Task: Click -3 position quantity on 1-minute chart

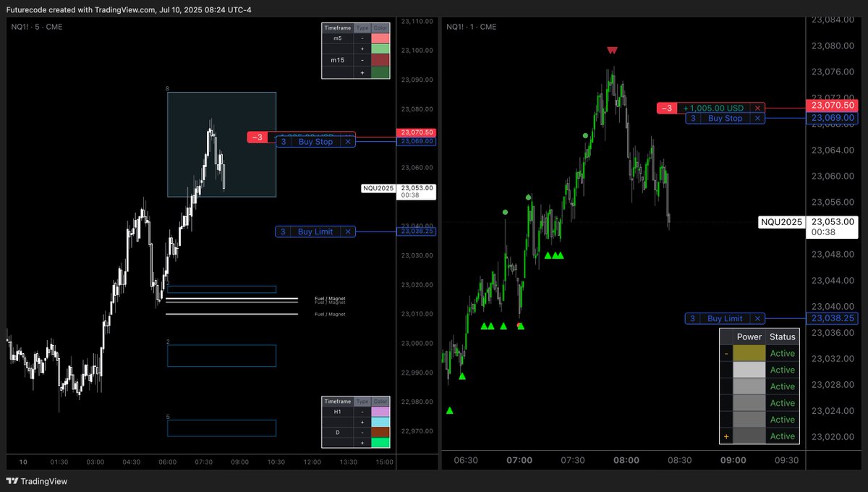Action: [667, 108]
